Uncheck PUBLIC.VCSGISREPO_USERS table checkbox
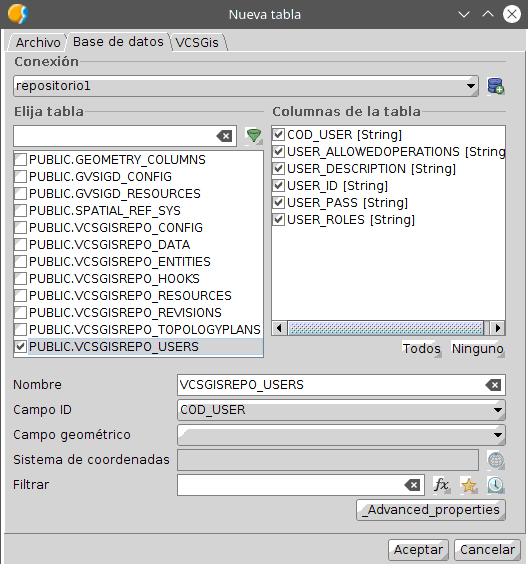 click(x=21, y=347)
